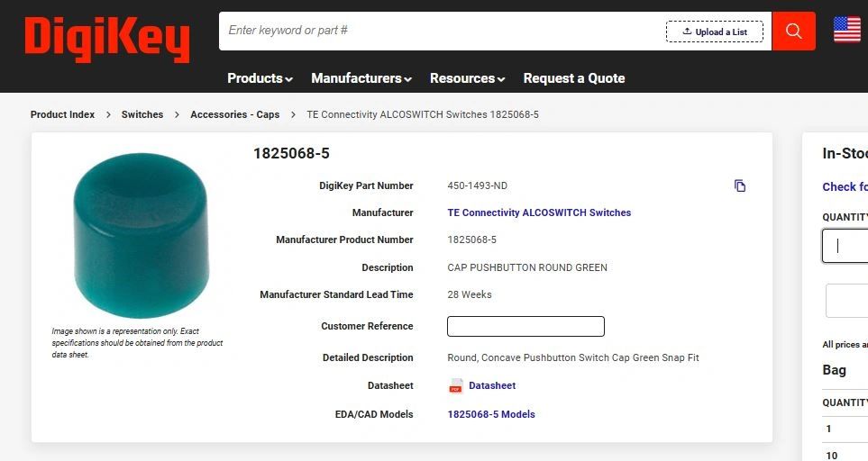868x461 pixels.
Task: Open TE Connectivity ALCOSWITCH Switches manufacturer link
Action: [539, 213]
